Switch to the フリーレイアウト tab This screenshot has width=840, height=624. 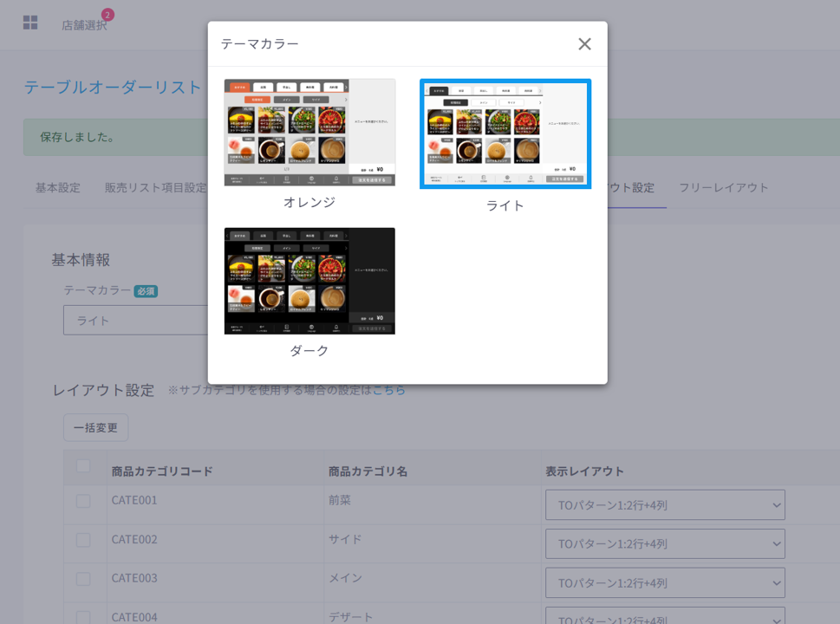723,188
